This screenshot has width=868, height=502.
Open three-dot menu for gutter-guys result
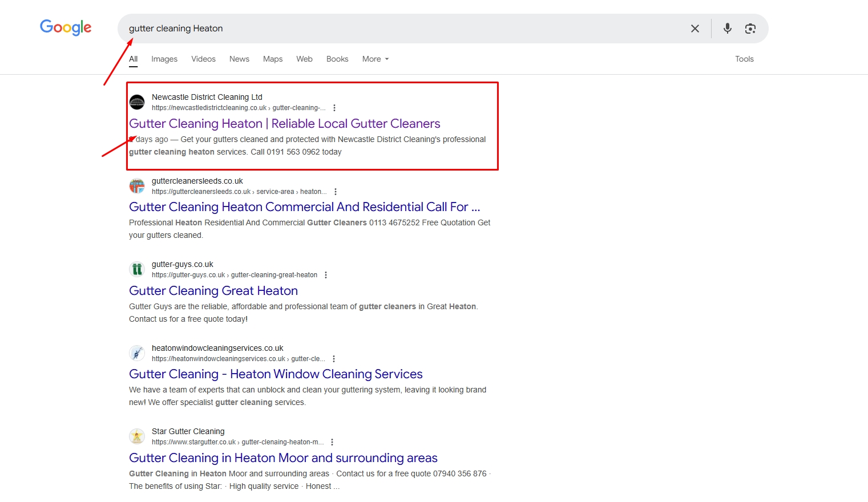[326, 275]
